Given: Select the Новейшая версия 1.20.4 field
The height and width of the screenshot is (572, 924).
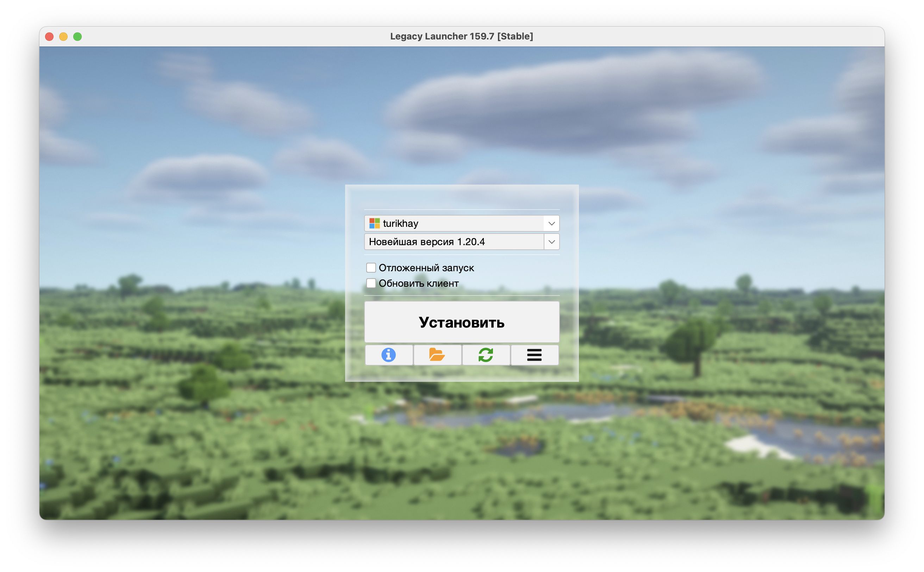Looking at the screenshot, I should click(x=462, y=242).
